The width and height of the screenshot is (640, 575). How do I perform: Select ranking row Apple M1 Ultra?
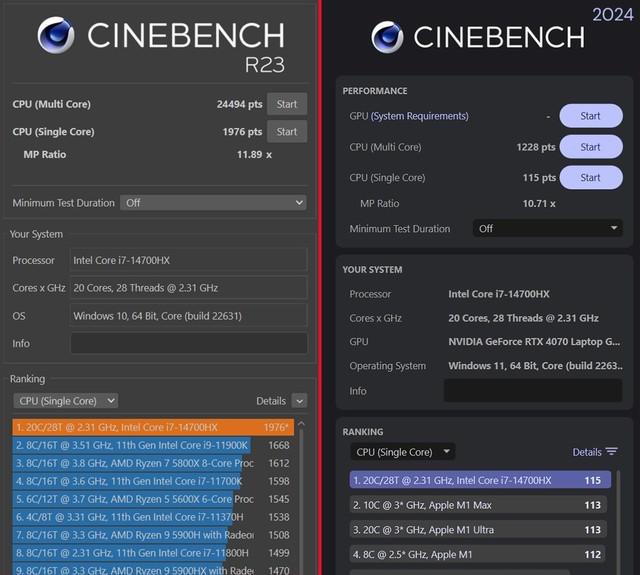478,530
